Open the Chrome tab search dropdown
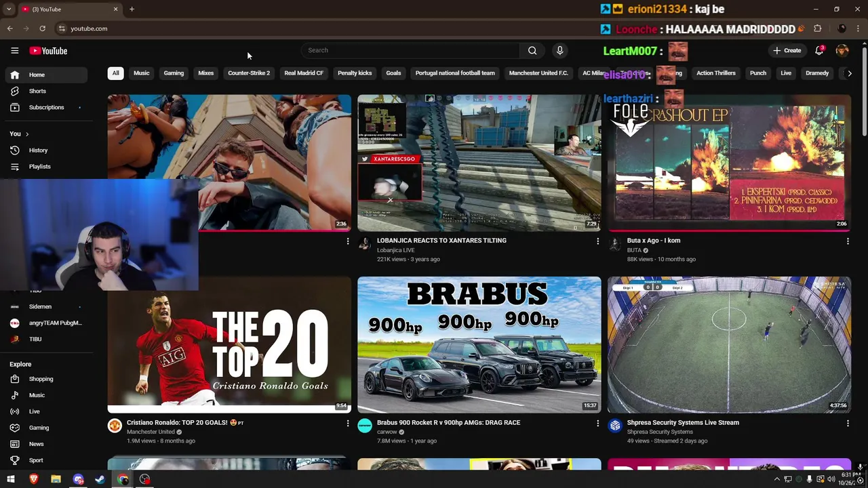 [9, 9]
